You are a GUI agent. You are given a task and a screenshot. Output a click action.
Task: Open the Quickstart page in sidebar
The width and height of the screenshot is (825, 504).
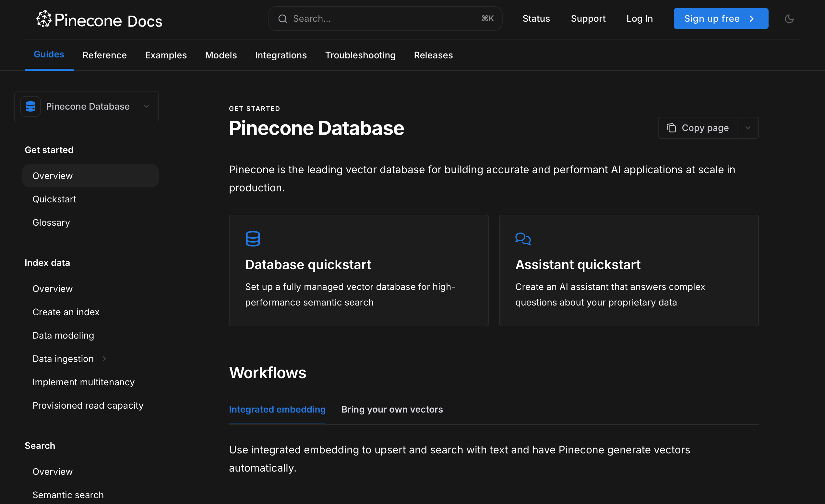(54, 199)
